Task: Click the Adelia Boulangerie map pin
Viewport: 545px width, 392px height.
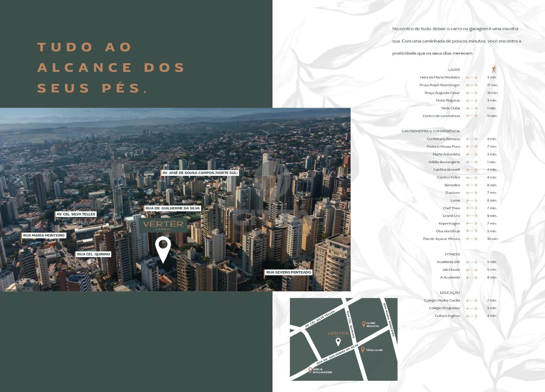Action: pyautogui.click(x=310, y=370)
